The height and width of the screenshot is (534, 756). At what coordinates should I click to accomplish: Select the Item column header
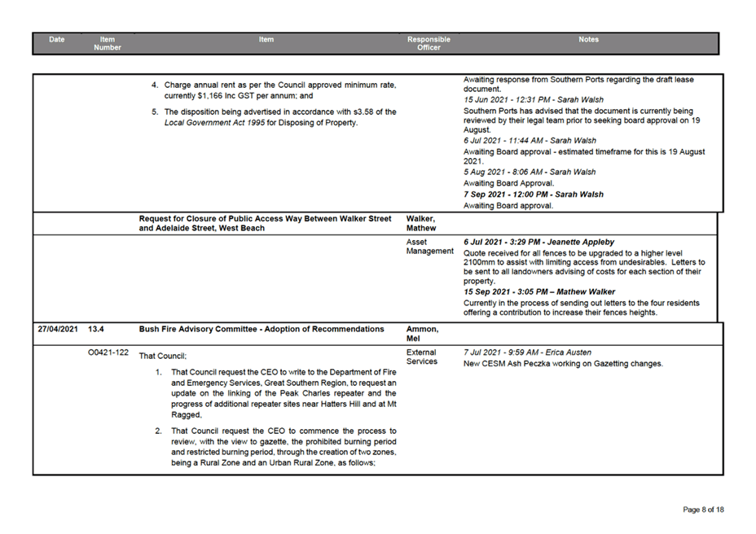pos(266,39)
